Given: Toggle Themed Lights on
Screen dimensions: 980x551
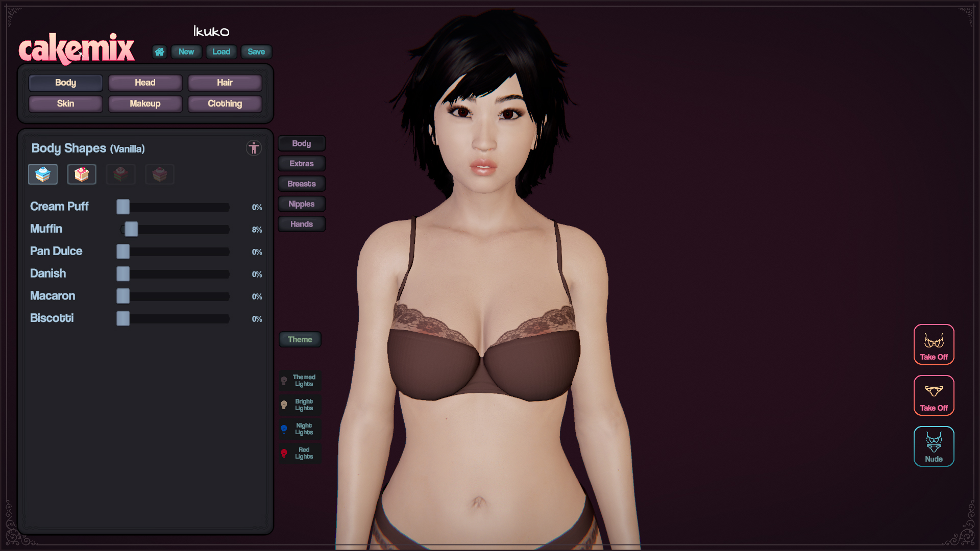Looking at the screenshot, I should (300, 381).
